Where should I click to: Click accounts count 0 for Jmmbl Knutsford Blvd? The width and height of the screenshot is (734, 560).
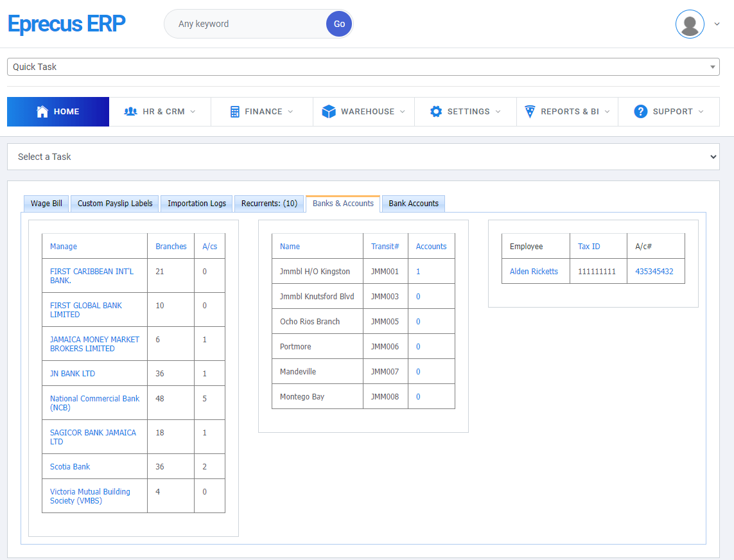coord(418,297)
